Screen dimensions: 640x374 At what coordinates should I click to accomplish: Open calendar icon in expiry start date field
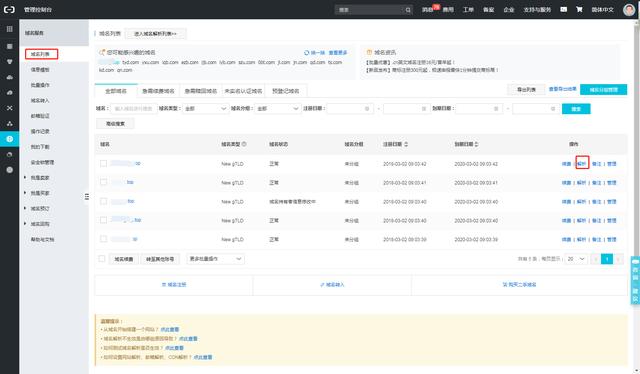click(496, 109)
